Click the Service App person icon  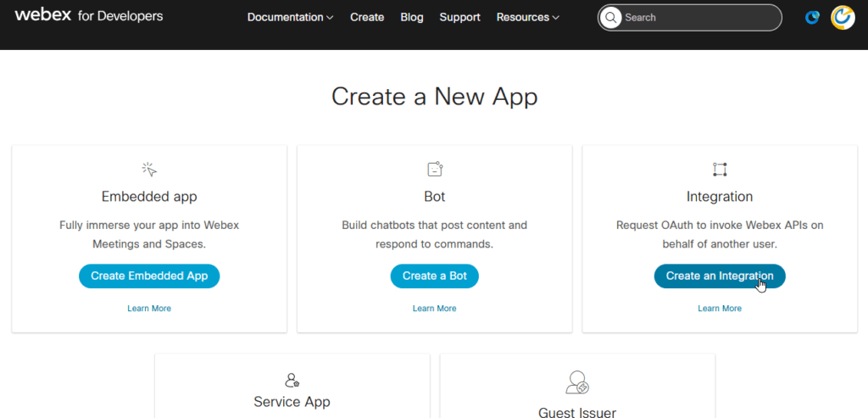(x=292, y=380)
